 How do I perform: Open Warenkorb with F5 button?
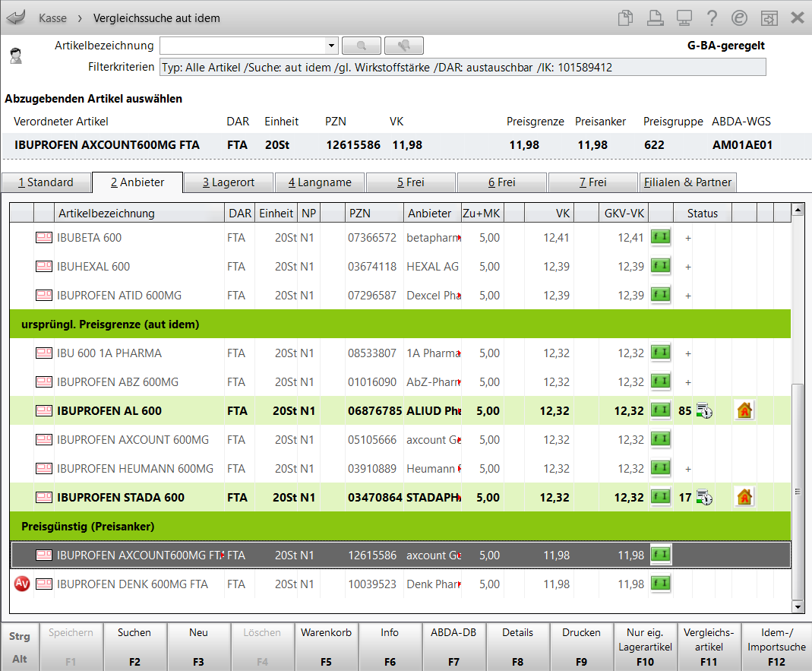coord(327,647)
